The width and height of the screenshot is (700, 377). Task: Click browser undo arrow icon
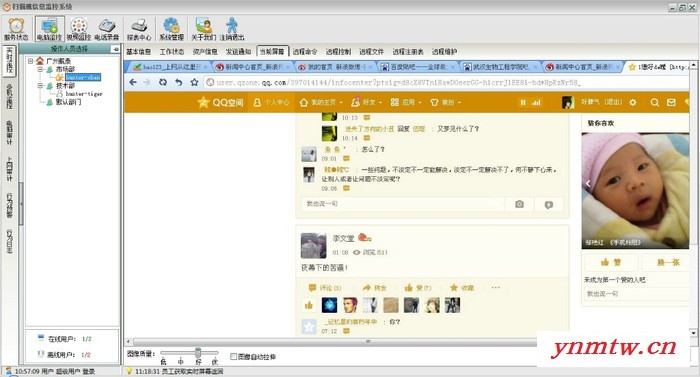[x=179, y=82]
